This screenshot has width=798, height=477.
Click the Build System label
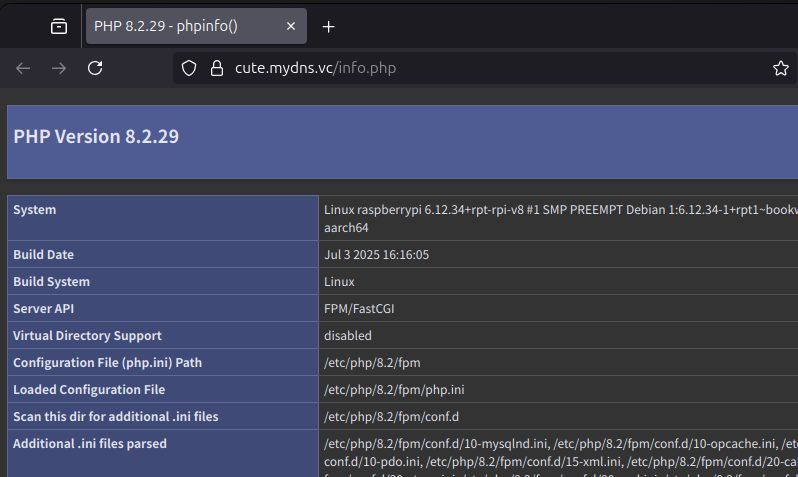click(x=51, y=282)
